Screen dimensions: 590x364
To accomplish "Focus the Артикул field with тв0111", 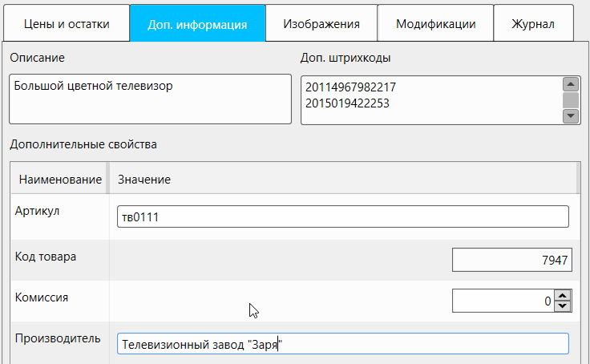I will point(342,216).
